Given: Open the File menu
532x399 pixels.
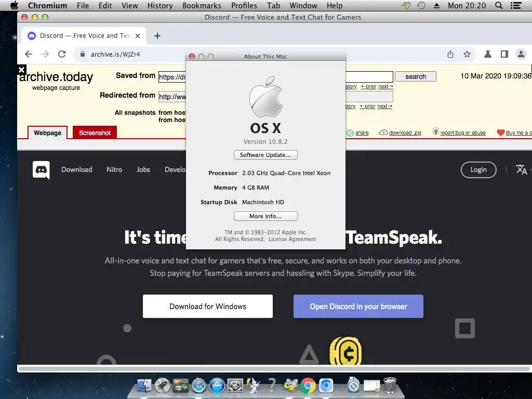Looking at the screenshot, I should [x=83, y=5].
